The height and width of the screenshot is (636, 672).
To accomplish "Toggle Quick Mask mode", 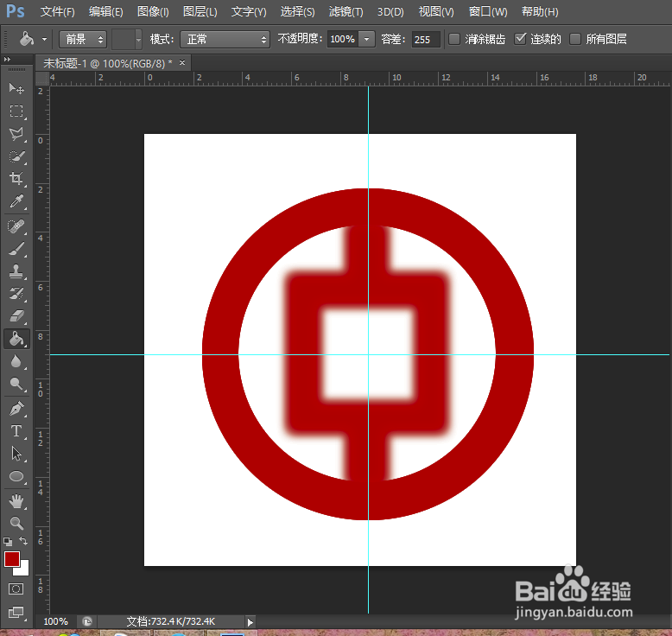I will (x=16, y=588).
